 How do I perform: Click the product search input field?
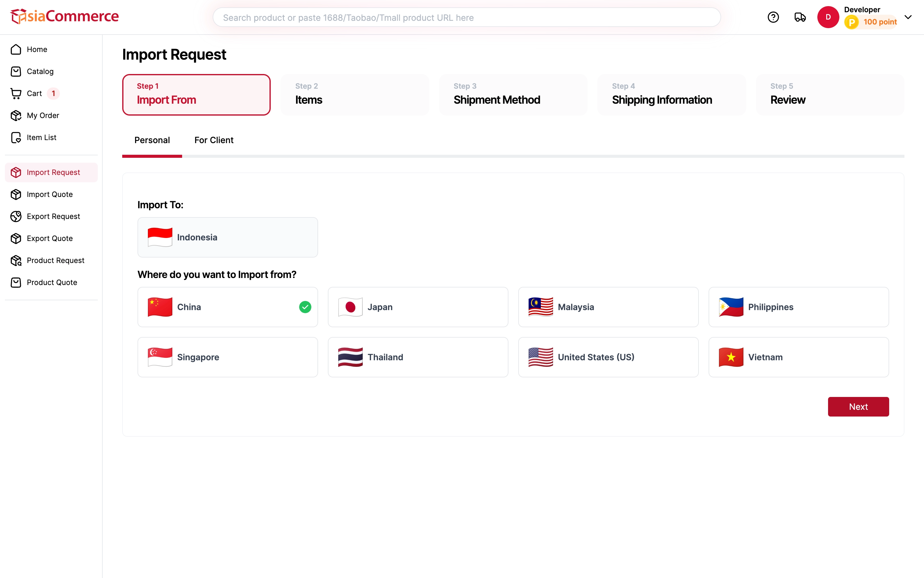pos(466,18)
